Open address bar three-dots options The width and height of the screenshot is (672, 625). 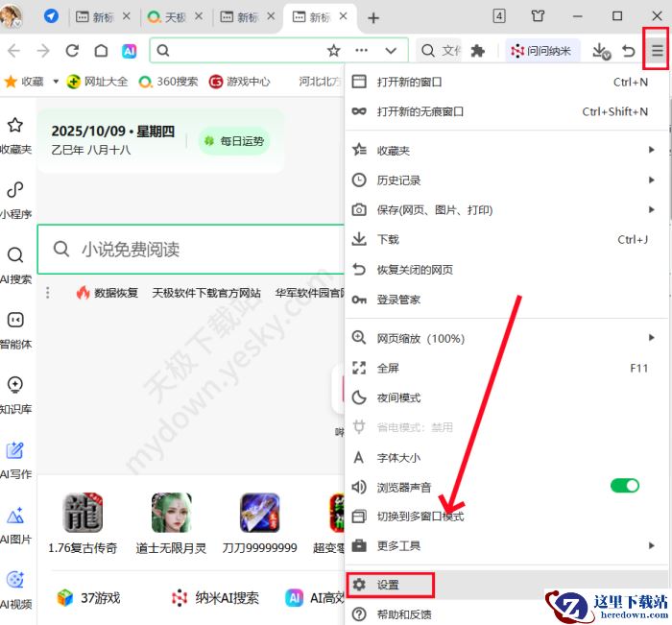pos(361,51)
